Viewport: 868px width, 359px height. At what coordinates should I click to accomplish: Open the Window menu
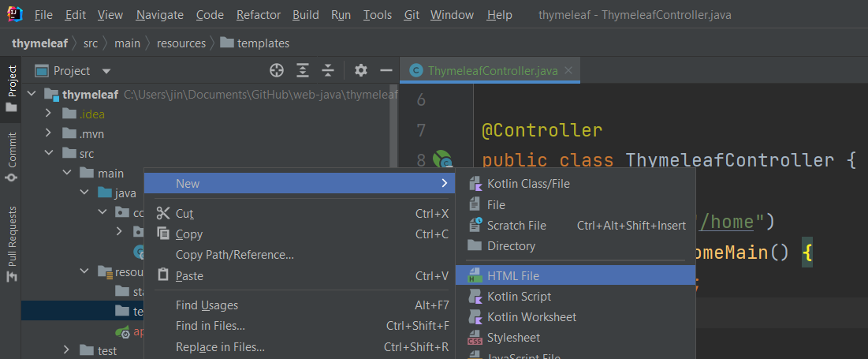tap(453, 15)
